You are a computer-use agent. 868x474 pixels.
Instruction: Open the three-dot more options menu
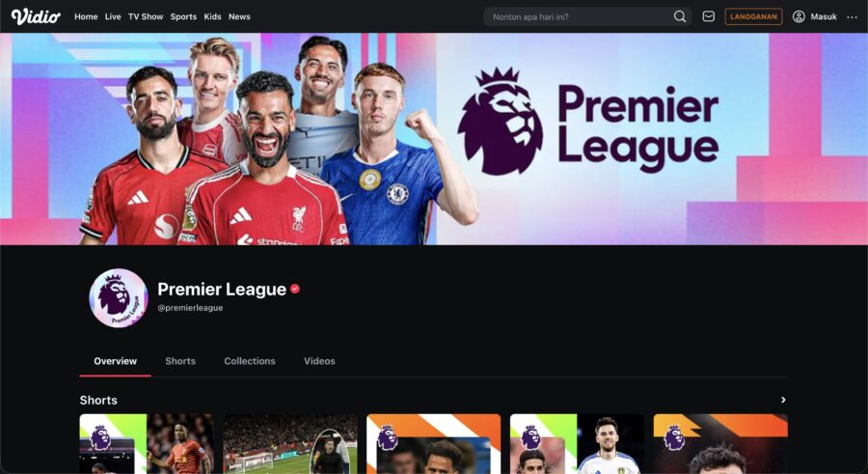point(852,17)
